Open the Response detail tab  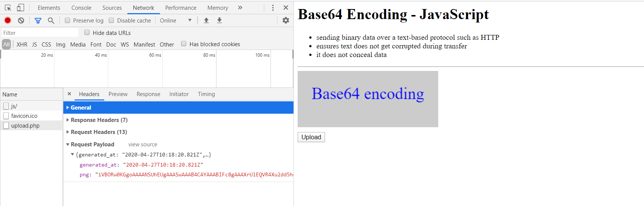point(148,94)
